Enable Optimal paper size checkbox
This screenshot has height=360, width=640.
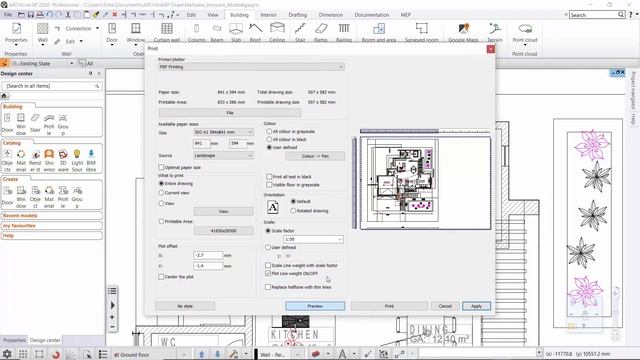161,167
